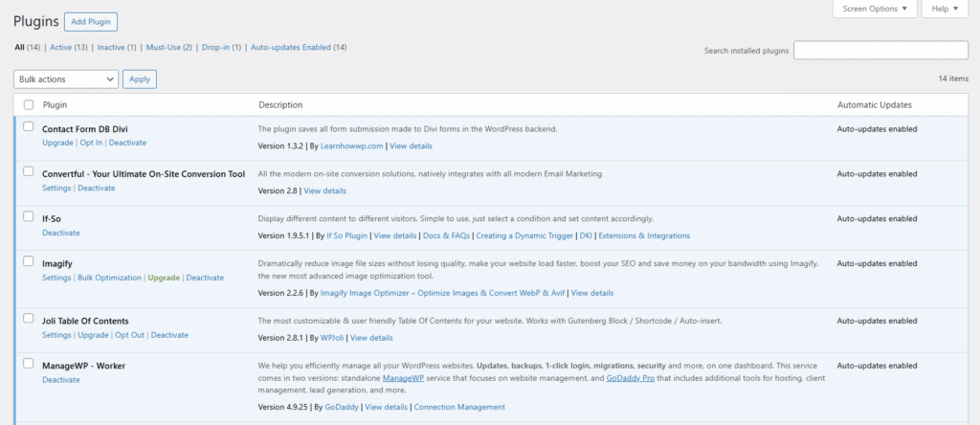Filter by Auto-updates Enabled plugins
Viewport: 980px width, 425px height.
click(x=291, y=47)
